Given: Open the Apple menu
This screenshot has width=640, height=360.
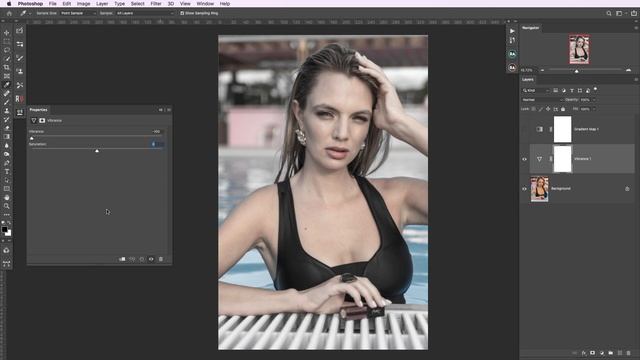Looking at the screenshot, I should pyautogui.click(x=9, y=4).
